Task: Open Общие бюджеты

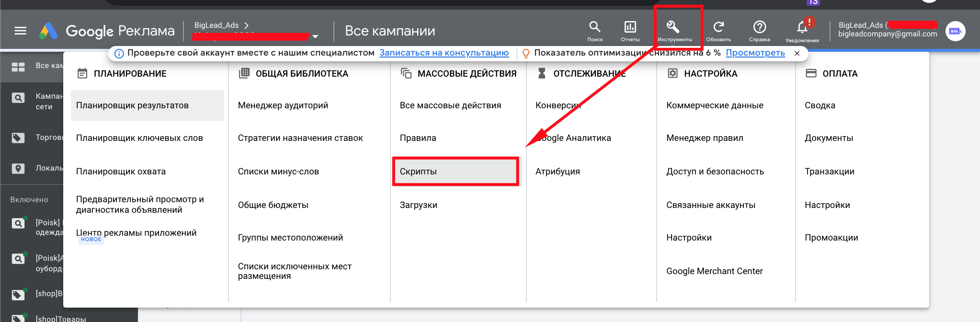Action: (x=273, y=205)
